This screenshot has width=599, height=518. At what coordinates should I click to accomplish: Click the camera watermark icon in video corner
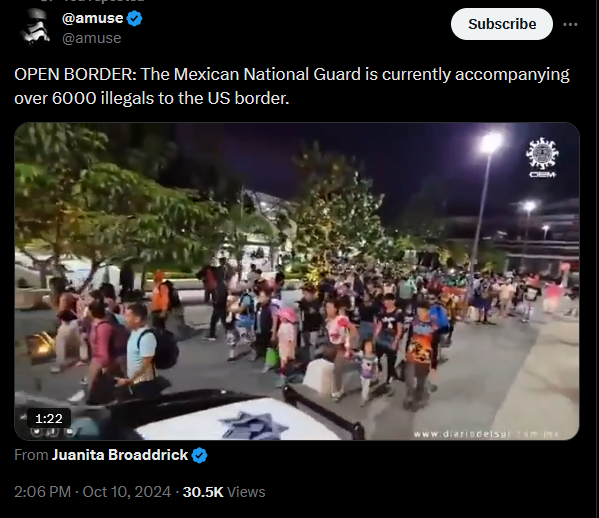click(70, 432)
